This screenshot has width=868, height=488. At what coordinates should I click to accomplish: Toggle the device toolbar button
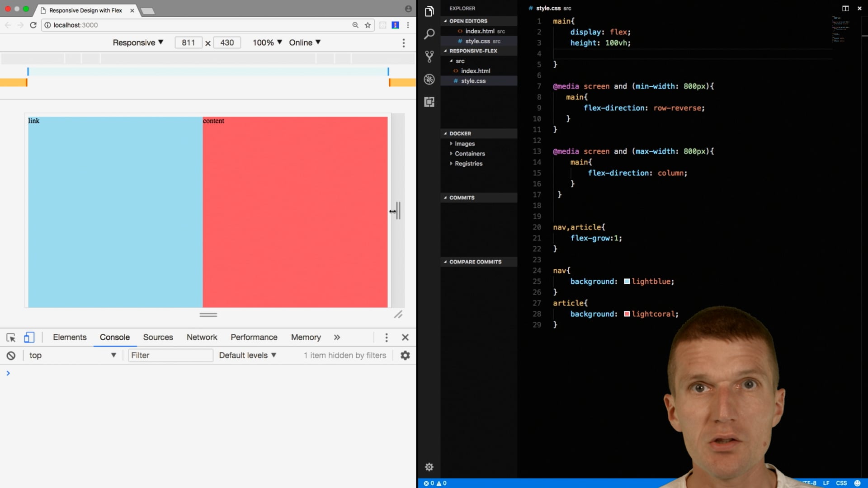[x=29, y=338]
